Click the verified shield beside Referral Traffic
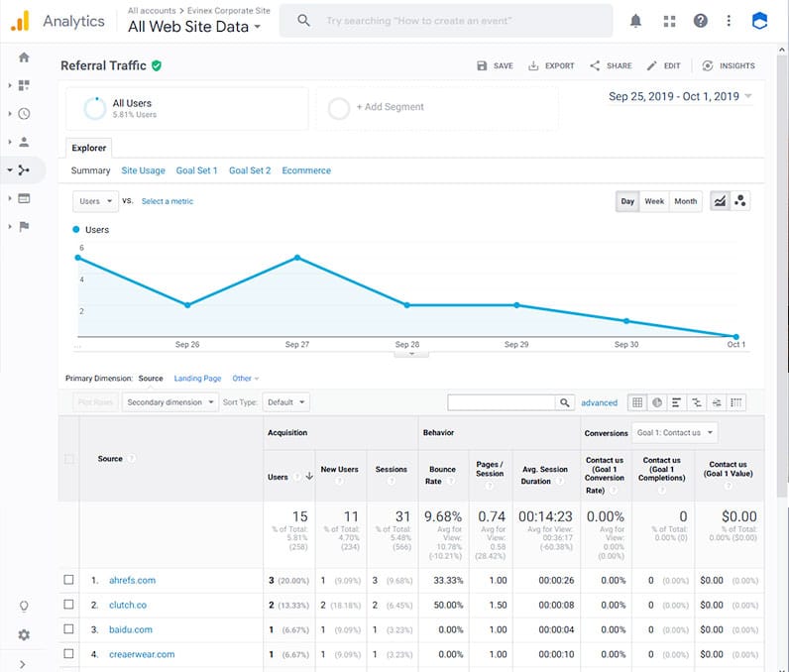789x672 pixels. (157, 65)
